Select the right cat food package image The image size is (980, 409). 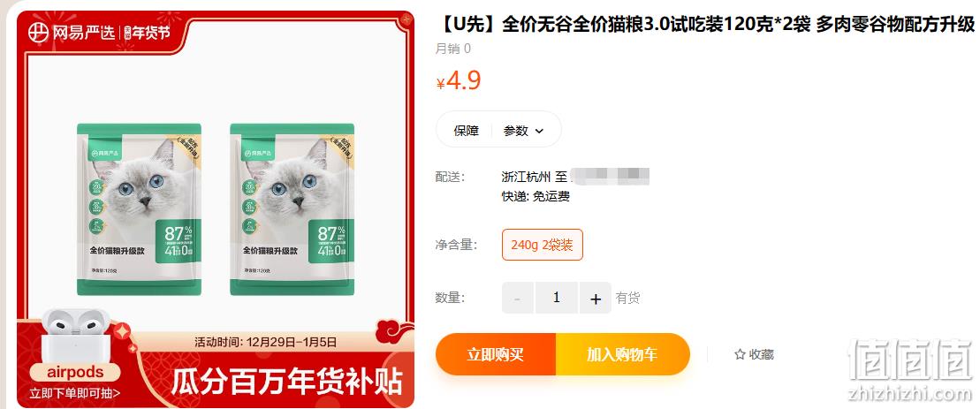[x=292, y=209]
